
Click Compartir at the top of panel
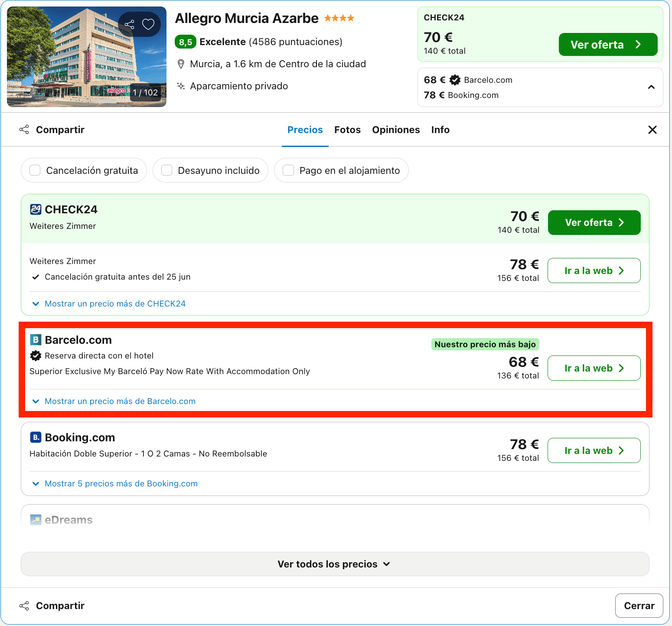click(52, 130)
